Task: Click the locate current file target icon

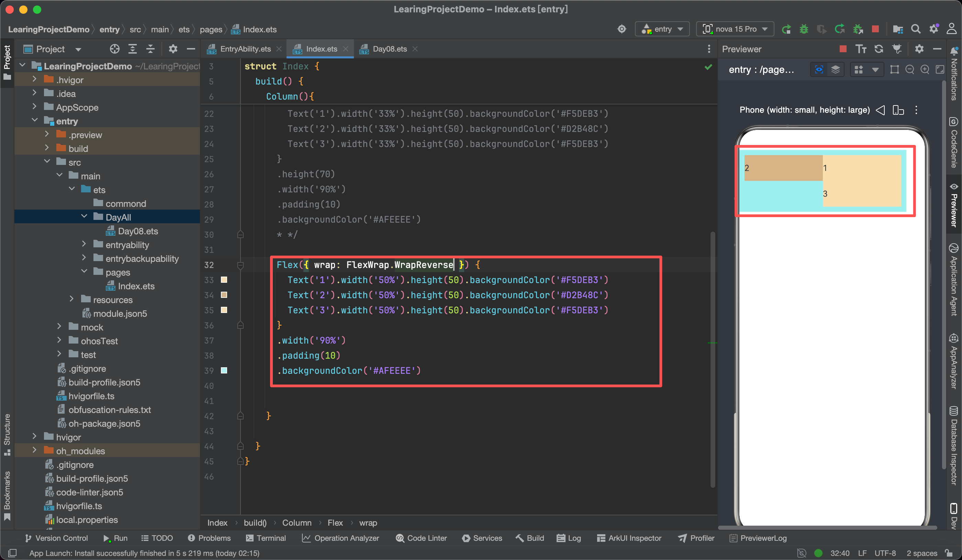Action: 114,49
